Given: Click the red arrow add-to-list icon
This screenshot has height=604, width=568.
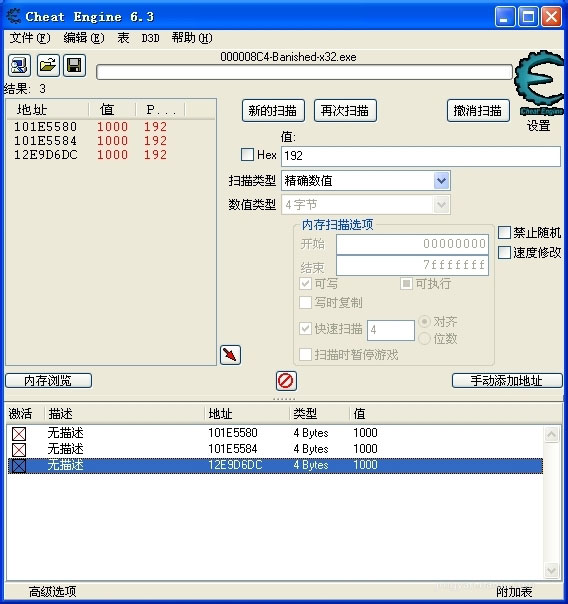Looking at the screenshot, I should 230,355.
